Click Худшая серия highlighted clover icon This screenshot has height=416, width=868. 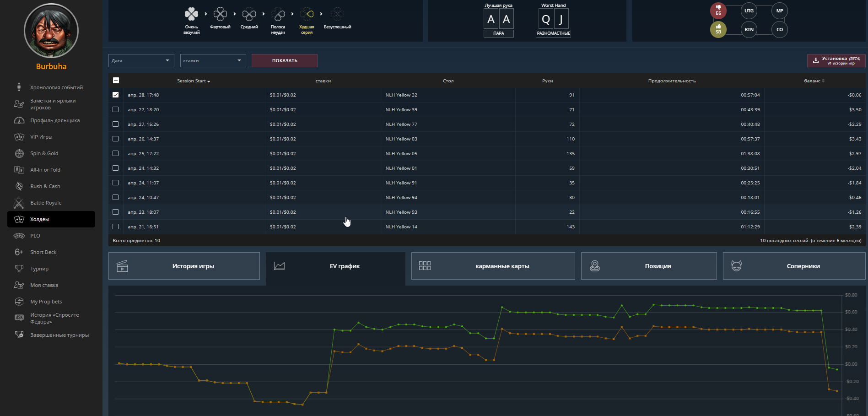(307, 14)
